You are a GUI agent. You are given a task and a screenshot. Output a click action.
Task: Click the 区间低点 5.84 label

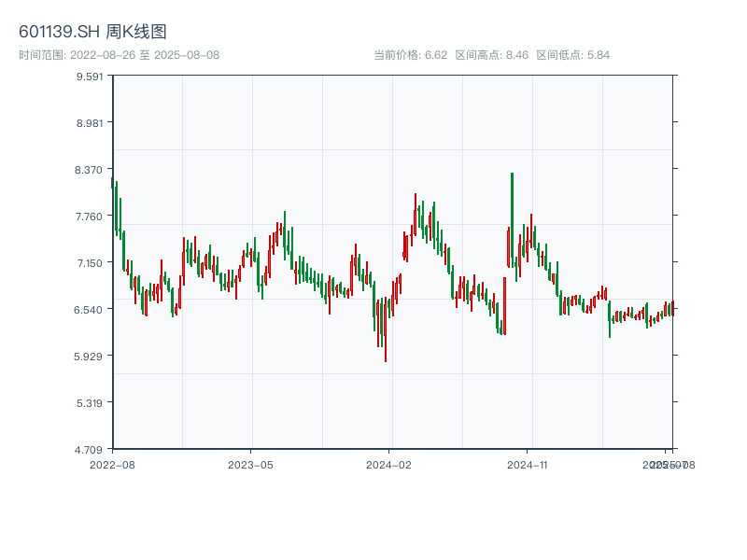tap(572, 55)
